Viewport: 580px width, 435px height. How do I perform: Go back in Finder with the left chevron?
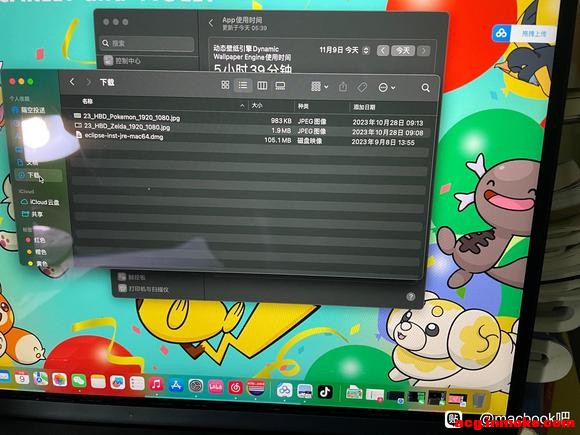point(72,82)
